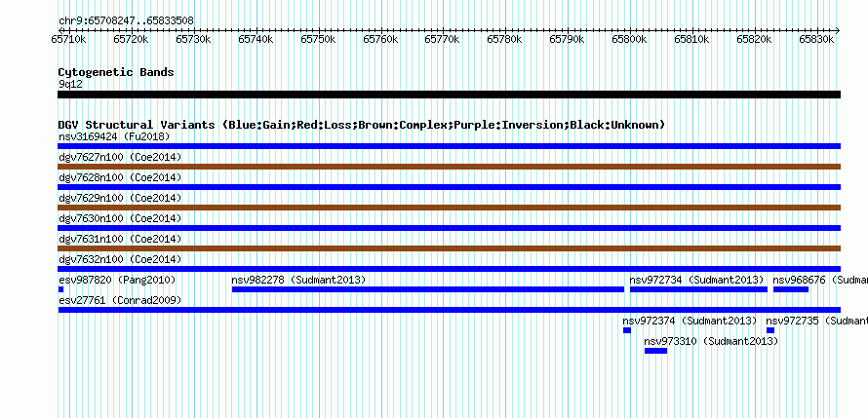Click the dgv7630n100 (Coe2014) label
This screenshot has height=418, width=868.
coord(120,218)
